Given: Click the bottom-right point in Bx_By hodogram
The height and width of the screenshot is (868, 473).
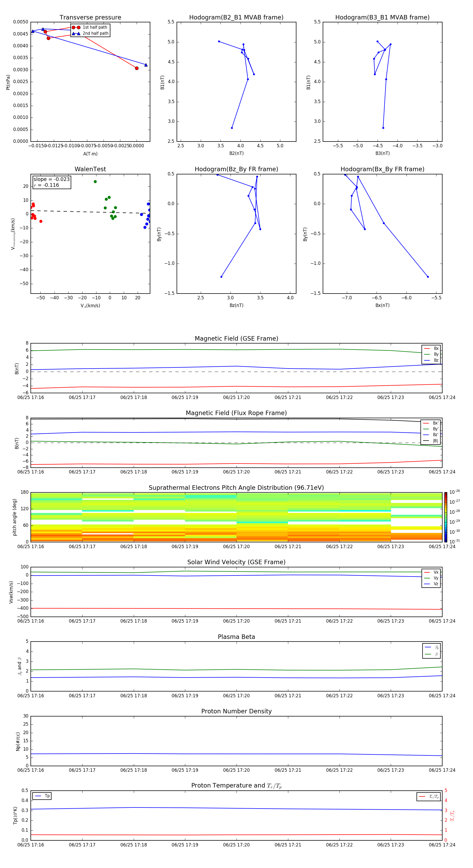Looking at the screenshot, I should pyautogui.click(x=428, y=277).
